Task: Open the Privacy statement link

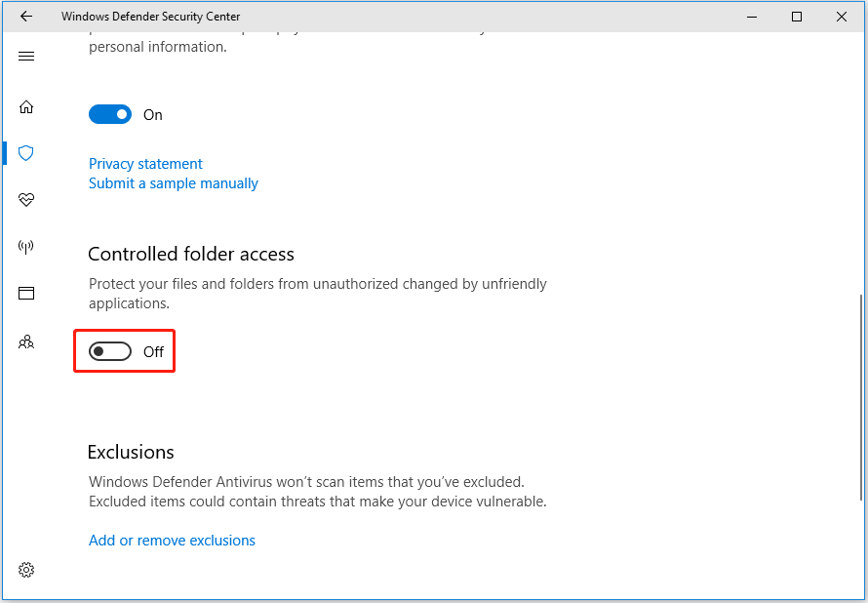Action: [x=144, y=163]
